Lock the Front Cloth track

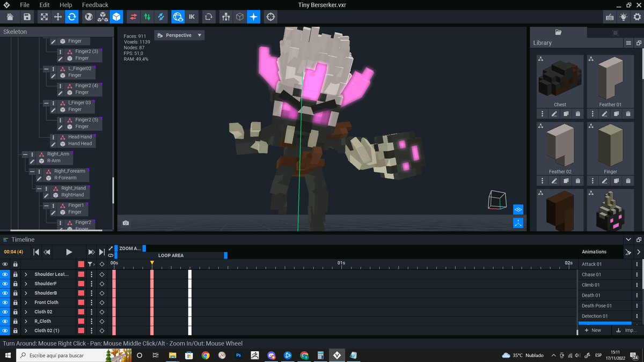(15, 302)
